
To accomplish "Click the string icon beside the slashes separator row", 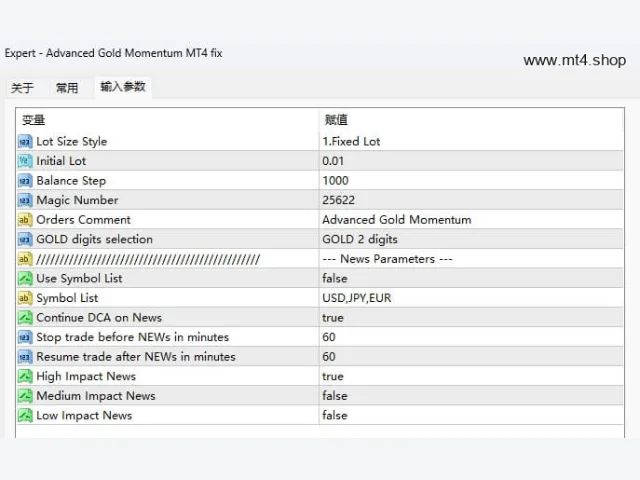I will (24, 259).
